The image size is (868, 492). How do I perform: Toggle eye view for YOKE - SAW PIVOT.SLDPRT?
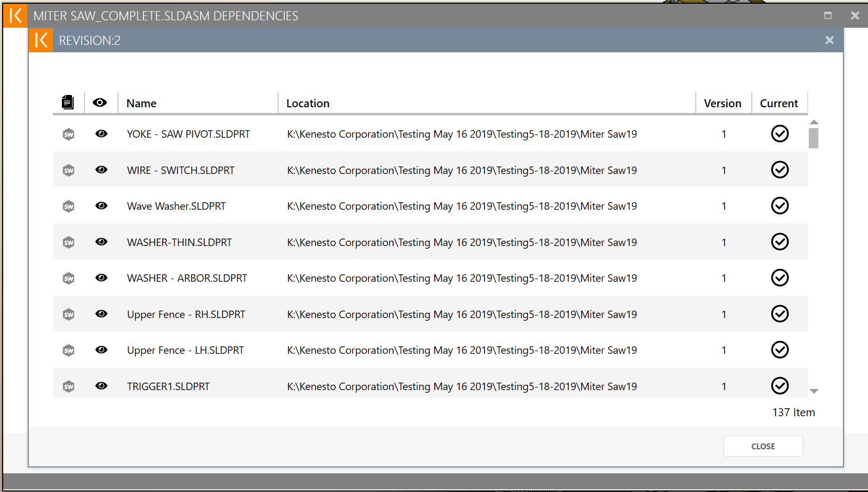[101, 133]
